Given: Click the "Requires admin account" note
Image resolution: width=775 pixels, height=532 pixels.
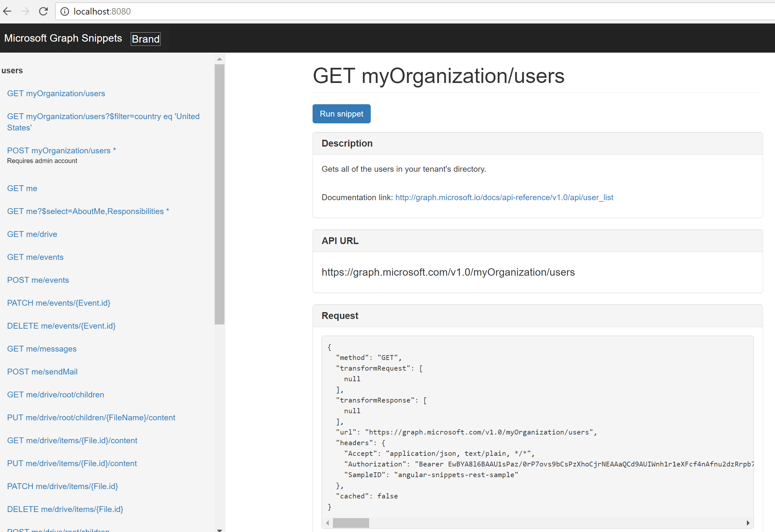Looking at the screenshot, I should point(42,161).
